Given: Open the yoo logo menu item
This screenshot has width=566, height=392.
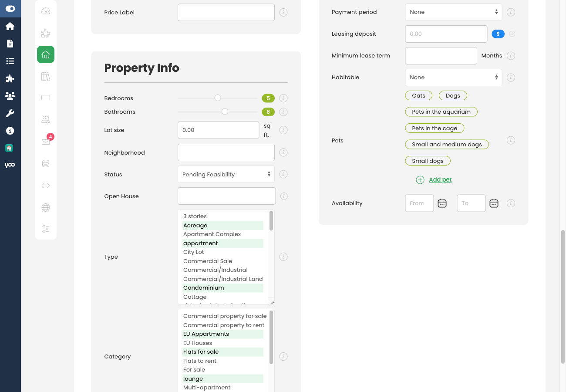Looking at the screenshot, I should [10, 165].
